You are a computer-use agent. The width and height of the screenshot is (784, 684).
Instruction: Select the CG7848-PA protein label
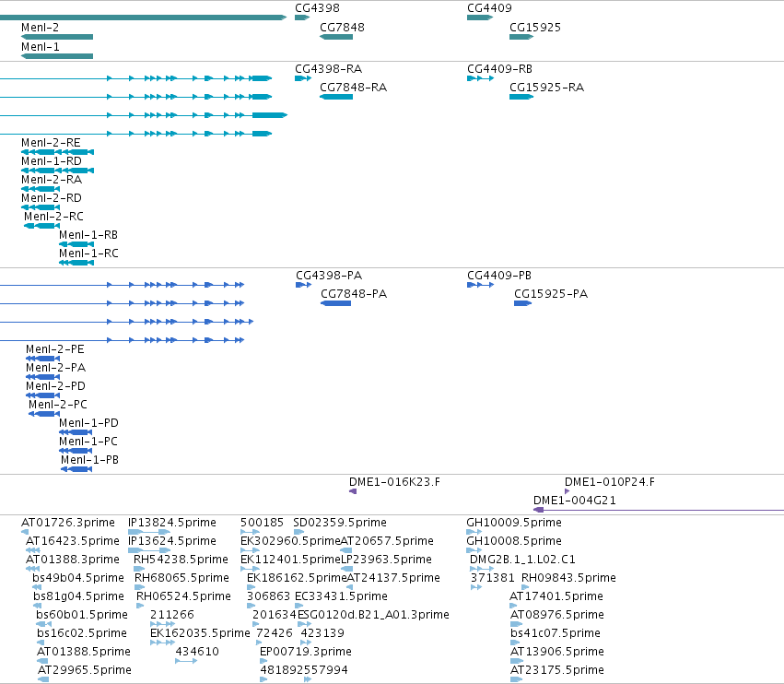[354, 294]
